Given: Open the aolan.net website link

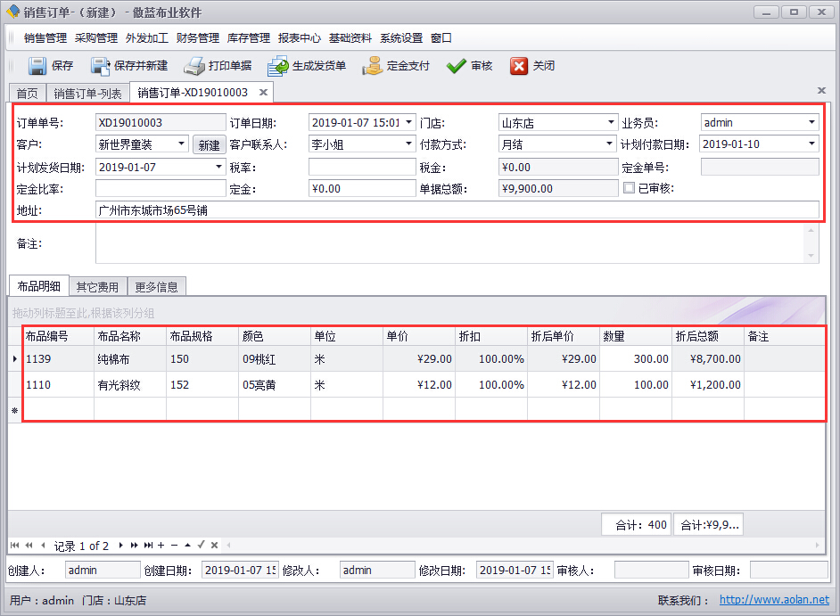Looking at the screenshot, I should pos(774,600).
